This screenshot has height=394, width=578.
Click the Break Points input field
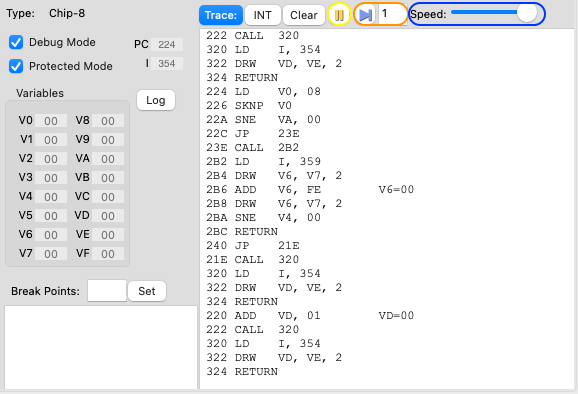[x=107, y=291]
